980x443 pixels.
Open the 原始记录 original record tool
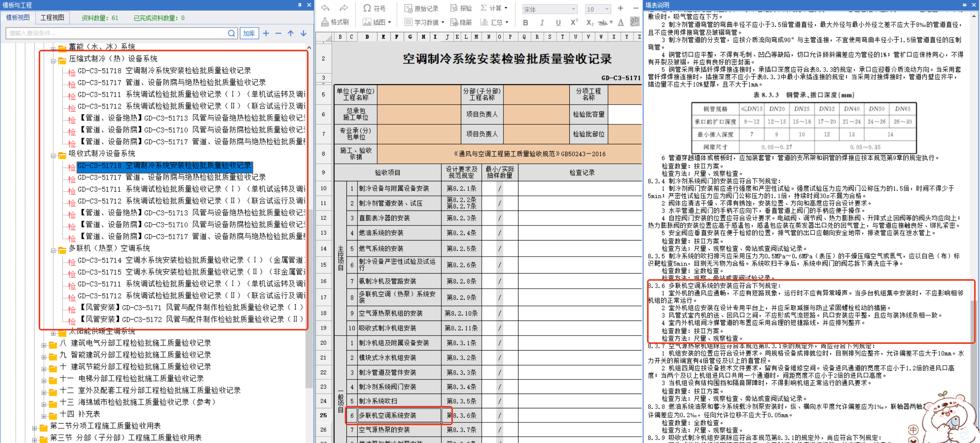[421, 8]
